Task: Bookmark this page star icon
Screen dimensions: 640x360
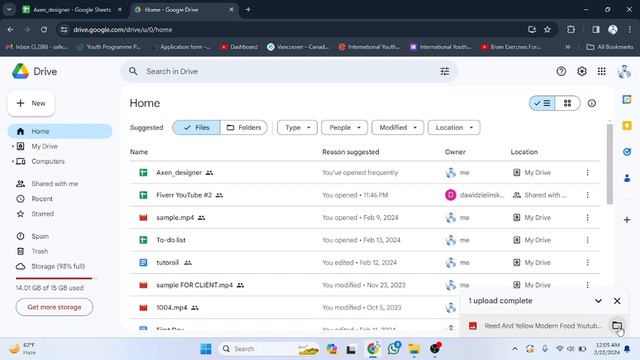Action: tap(547, 29)
